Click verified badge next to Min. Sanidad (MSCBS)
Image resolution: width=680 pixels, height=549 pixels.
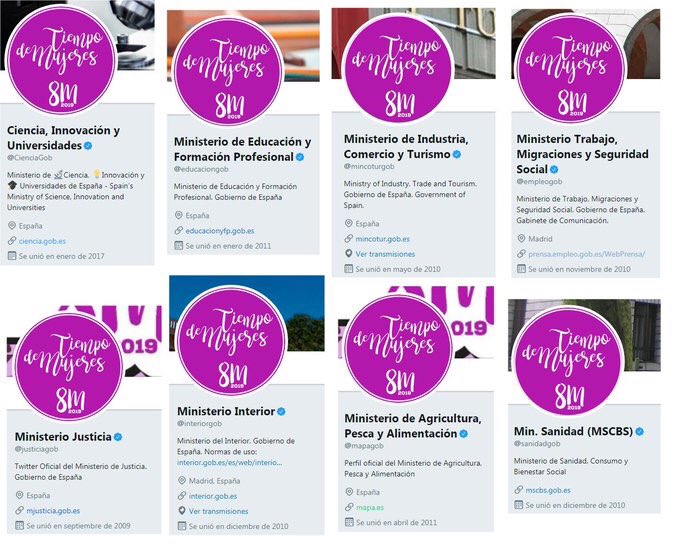(639, 431)
